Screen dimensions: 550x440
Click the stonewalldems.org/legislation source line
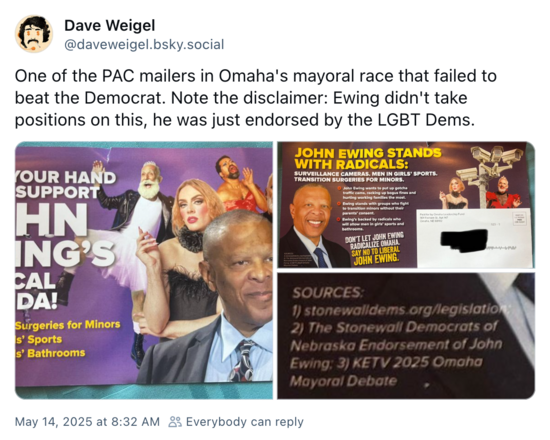point(400,310)
